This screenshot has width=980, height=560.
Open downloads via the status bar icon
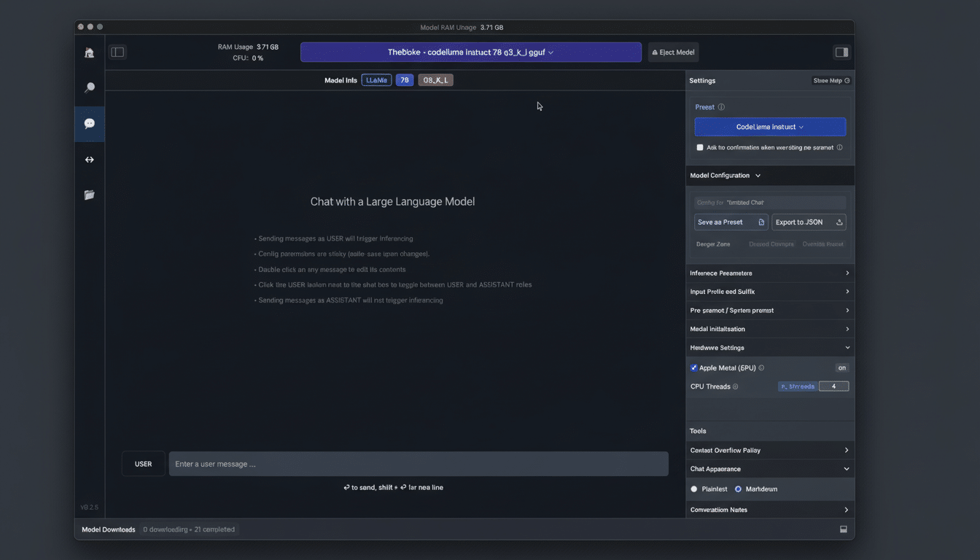(x=843, y=529)
